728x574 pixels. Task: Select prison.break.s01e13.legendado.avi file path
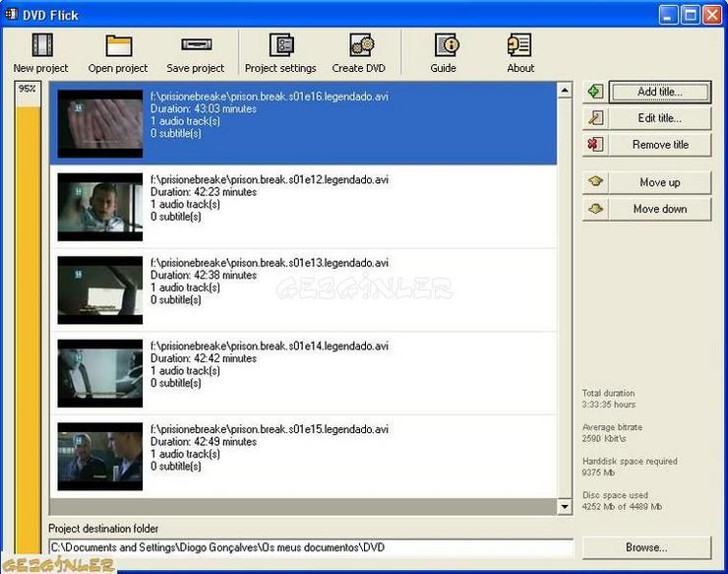click(270, 263)
